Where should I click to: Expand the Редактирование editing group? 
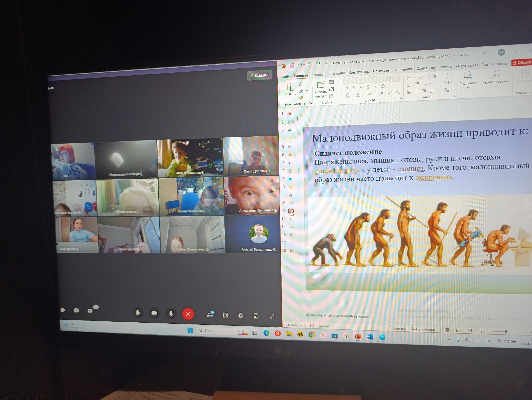[496, 86]
